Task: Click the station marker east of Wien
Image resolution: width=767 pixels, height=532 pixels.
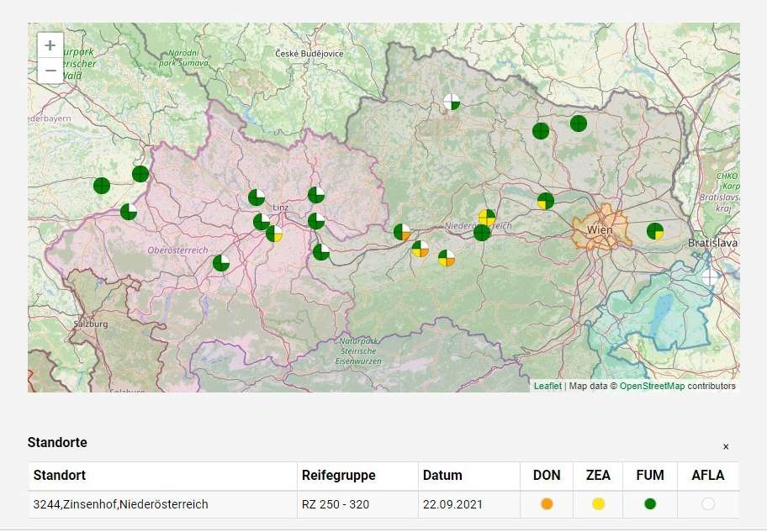Action: click(x=655, y=231)
